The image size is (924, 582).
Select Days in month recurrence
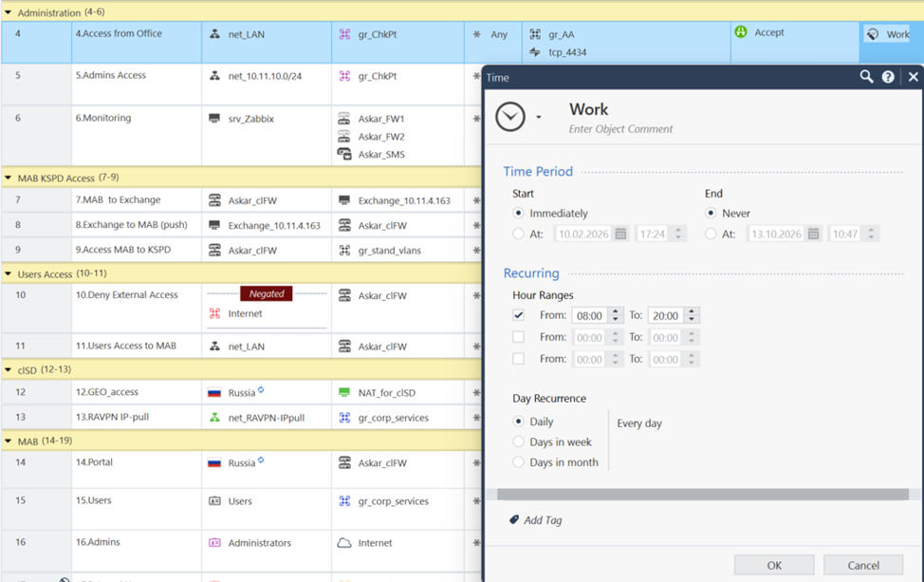point(519,462)
